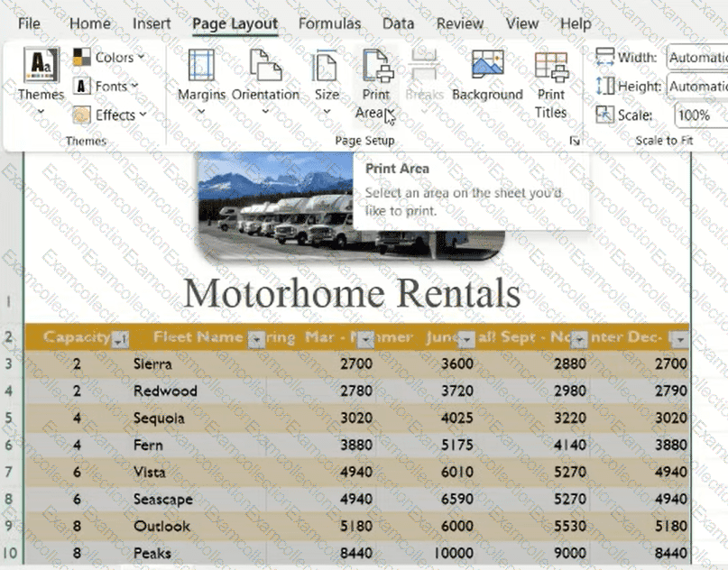Open the Capacity column filter
The height and width of the screenshot is (570, 728).
coord(120,339)
